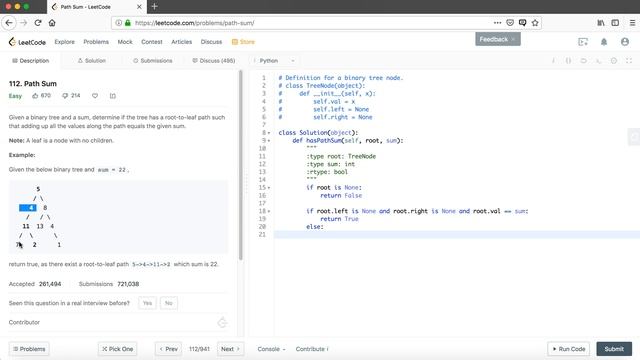
Task: Go to Next problem
Action: 231,349
